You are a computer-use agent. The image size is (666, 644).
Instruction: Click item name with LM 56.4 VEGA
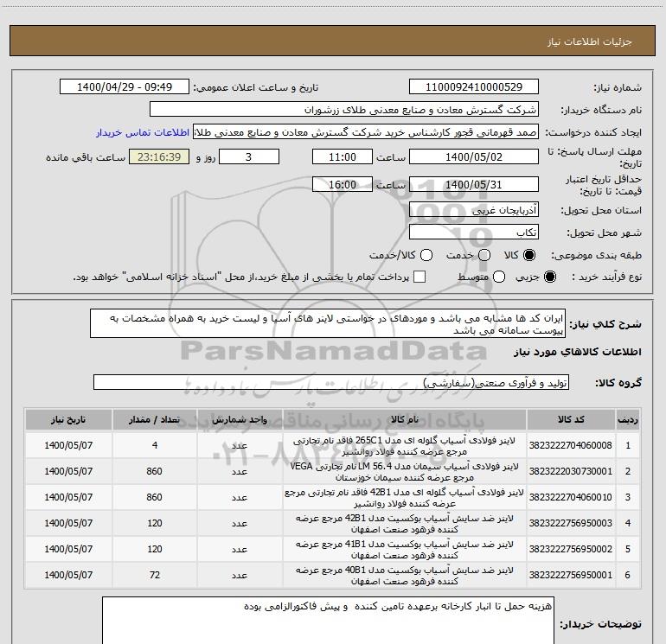point(405,472)
